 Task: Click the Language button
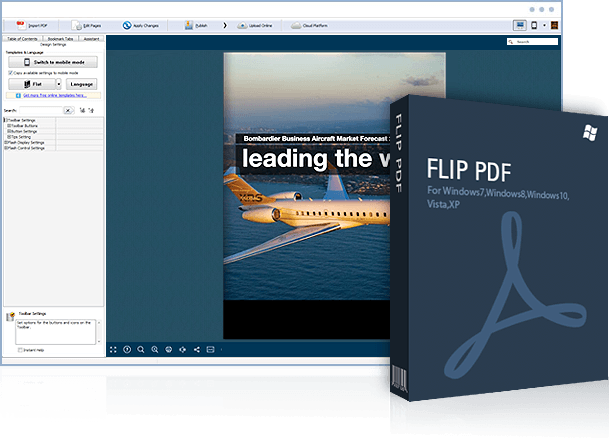82,84
